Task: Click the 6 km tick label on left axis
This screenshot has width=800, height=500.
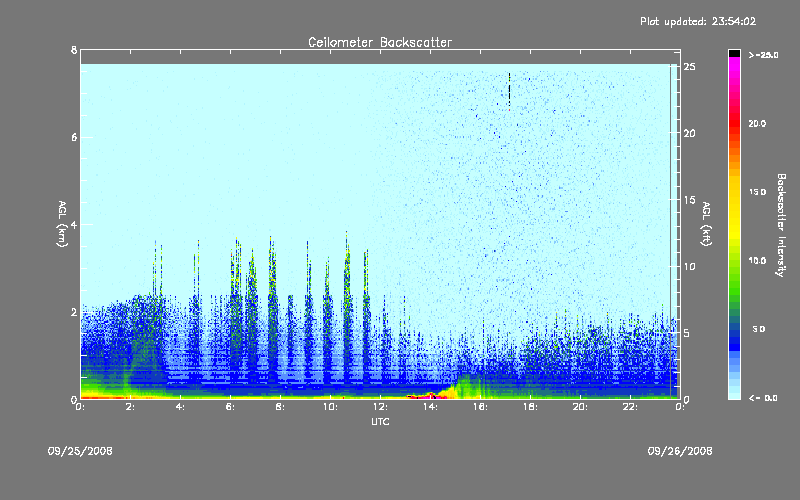Action: point(74,137)
